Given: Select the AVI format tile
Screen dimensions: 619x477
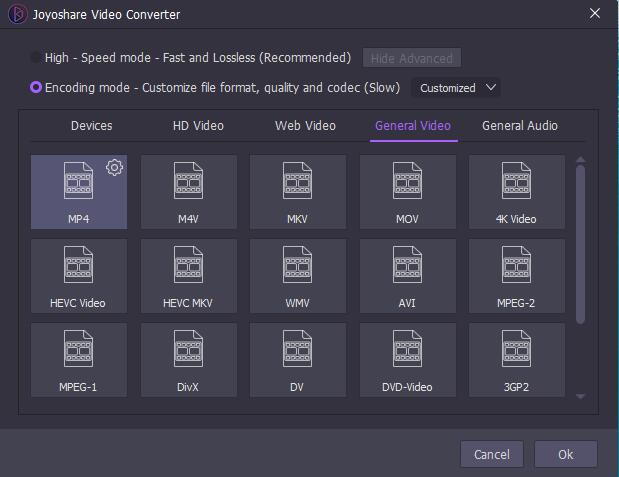Looking at the screenshot, I should 407,276.
